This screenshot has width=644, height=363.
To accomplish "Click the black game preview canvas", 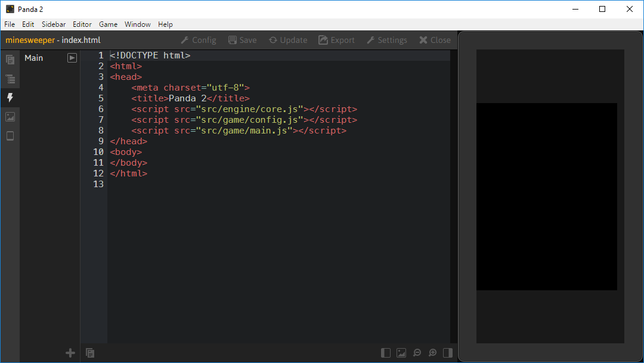I will (x=547, y=197).
